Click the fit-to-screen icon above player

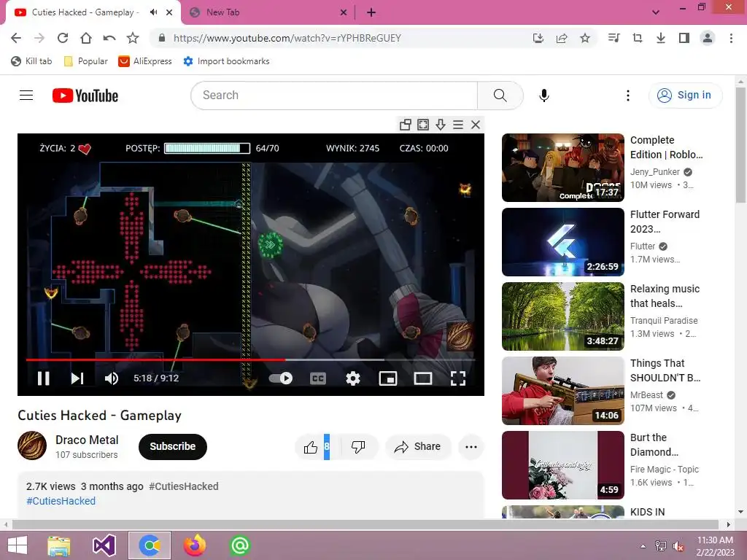tap(423, 125)
